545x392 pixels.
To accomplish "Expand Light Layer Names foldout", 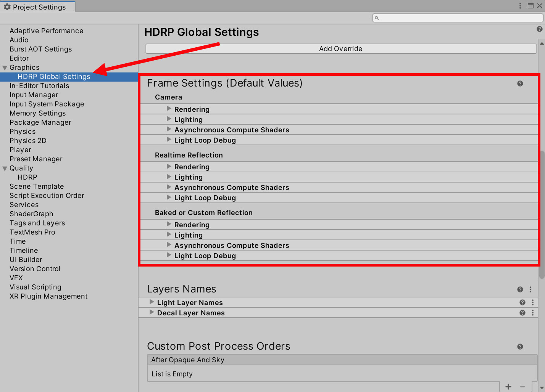I will [152, 302].
